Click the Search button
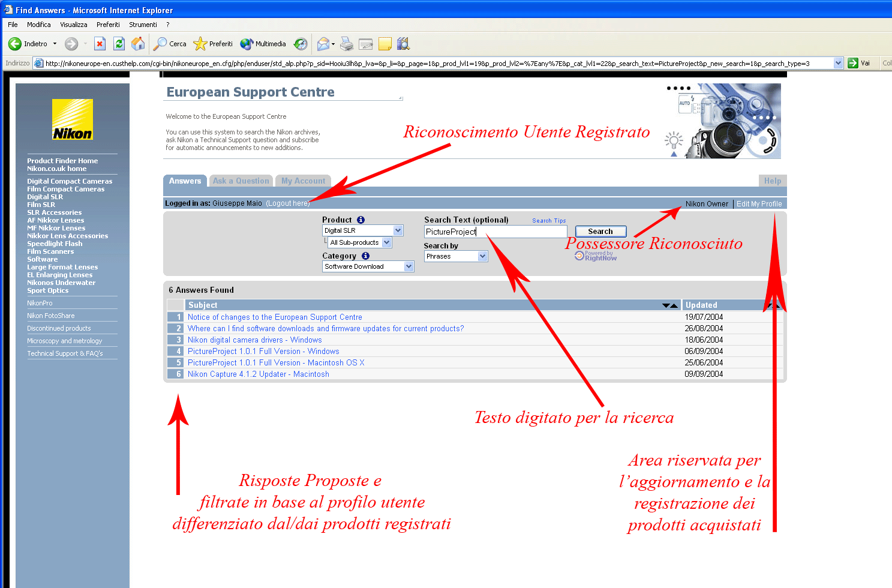The width and height of the screenshot is (892, 588). pos(600,232)
